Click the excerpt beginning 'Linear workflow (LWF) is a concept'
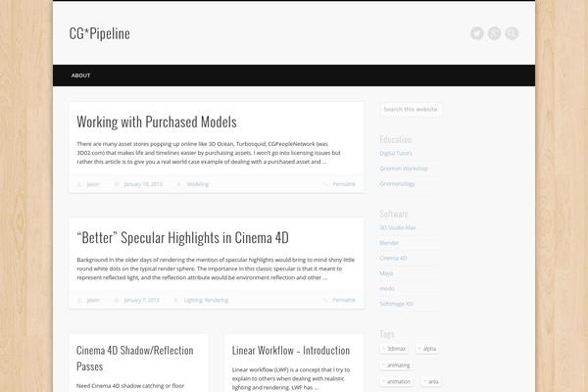 [291, 378]
